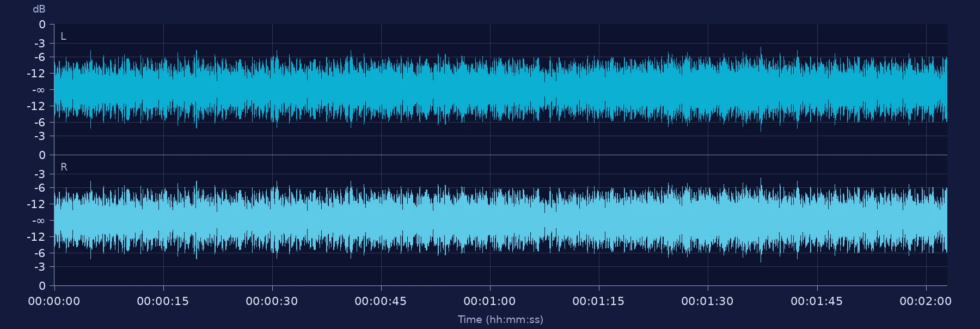Click the right channel -∞ scale label

coord(39,221)
